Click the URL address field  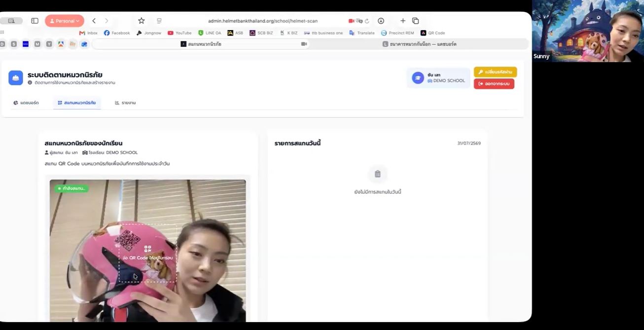pos(263,21)
